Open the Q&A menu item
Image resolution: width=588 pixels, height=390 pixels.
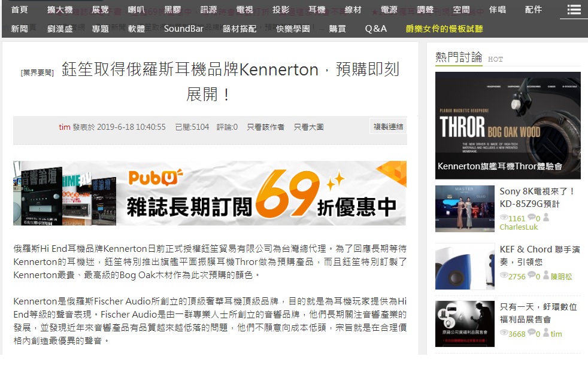[375, 29]
